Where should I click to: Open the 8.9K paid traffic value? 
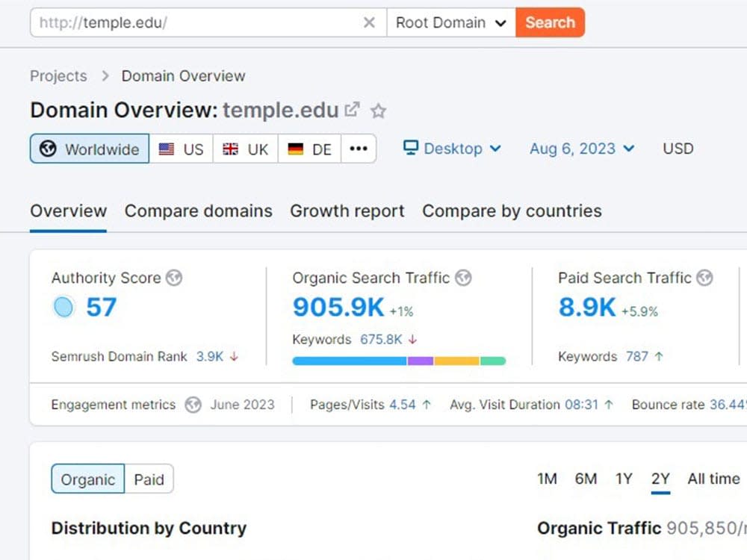tap(587, 307)
